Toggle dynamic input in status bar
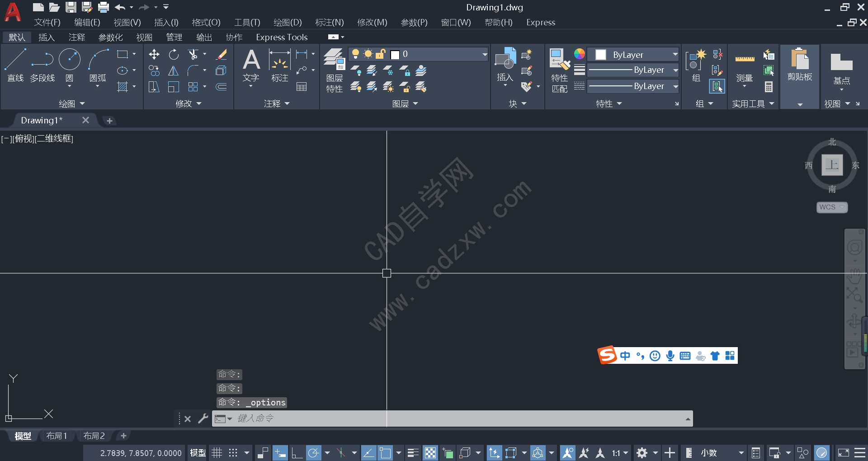 [x=280, y=453]
